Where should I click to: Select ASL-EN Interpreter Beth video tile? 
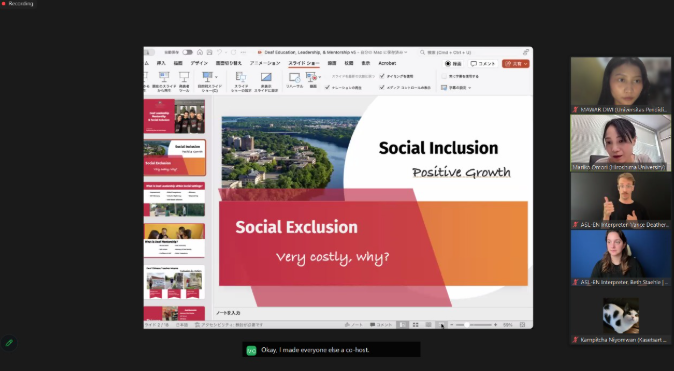click(x=620, y=258)
